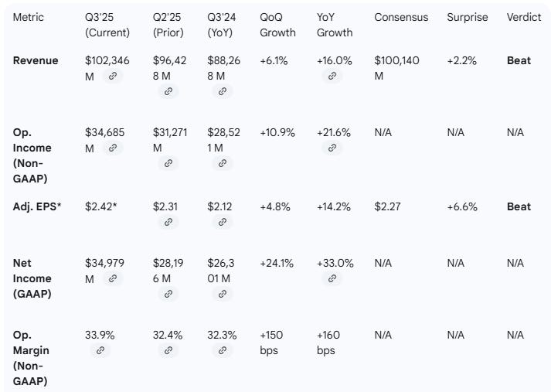Open source link under Adj. EPS $2.12
Image resolution: width=551 pixels, height=392 pixels.
click(x=223, y=222)
